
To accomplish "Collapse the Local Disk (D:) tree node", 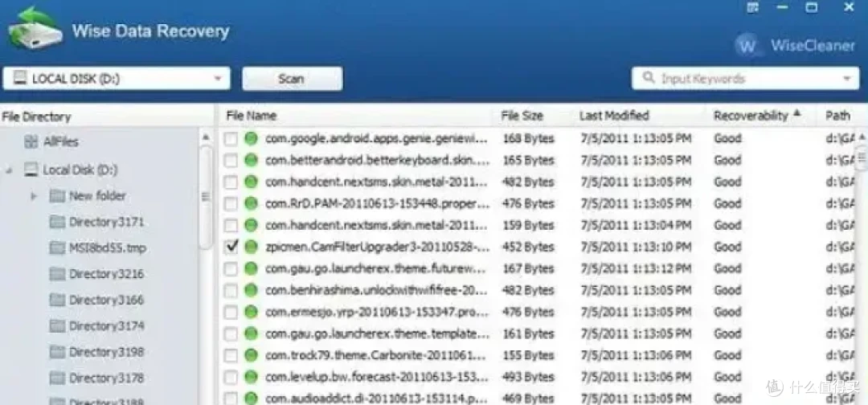I will 9,170.
